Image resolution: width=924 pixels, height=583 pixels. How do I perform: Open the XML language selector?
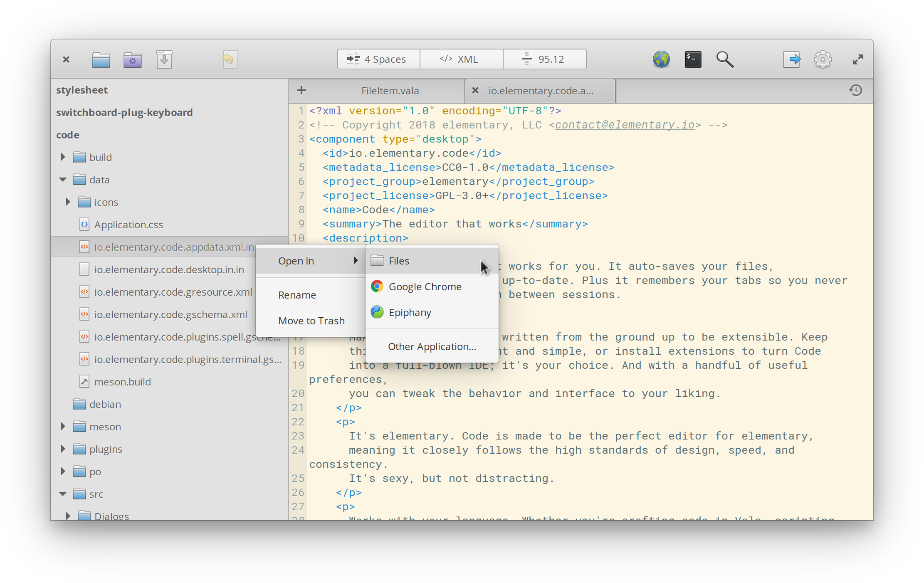tap(461, 59)
